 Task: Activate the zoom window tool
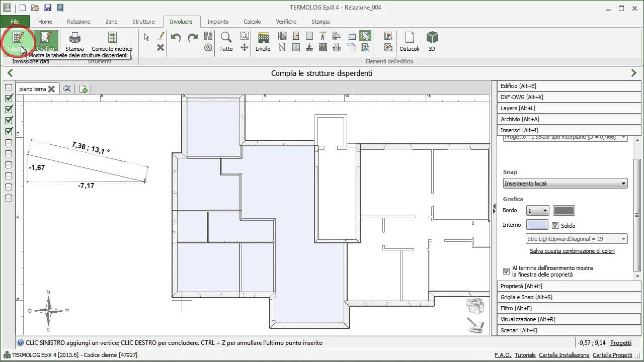(245, 36)
